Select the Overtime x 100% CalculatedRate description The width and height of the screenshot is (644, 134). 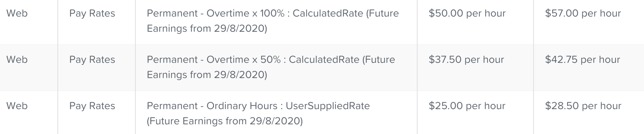coord(273,21)
